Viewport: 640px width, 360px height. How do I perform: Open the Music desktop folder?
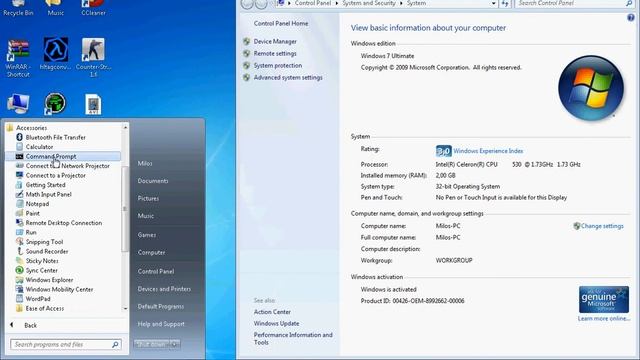56,7
